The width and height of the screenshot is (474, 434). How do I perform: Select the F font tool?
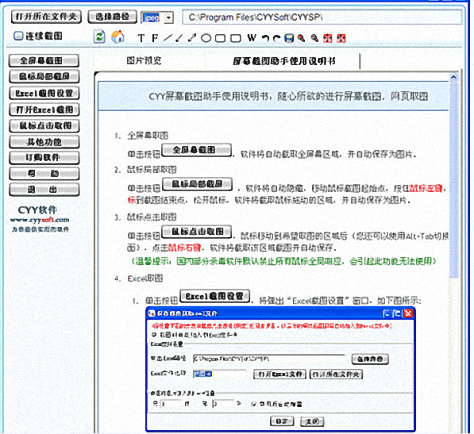[154, 38]
